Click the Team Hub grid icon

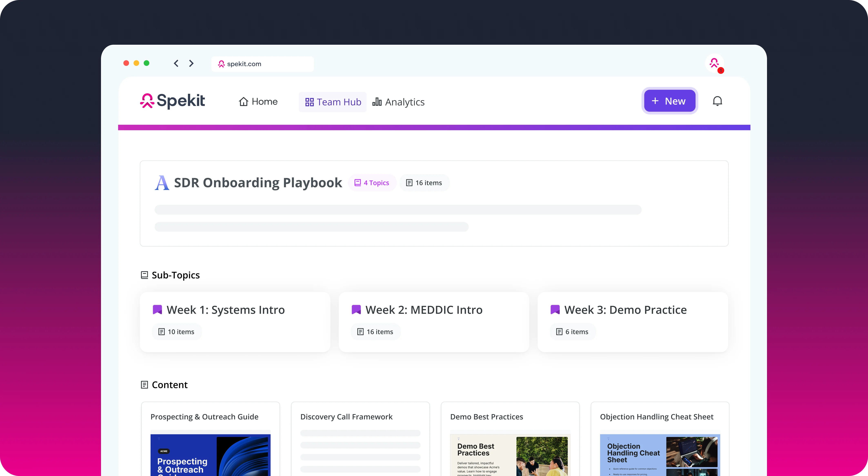(309, 102)
